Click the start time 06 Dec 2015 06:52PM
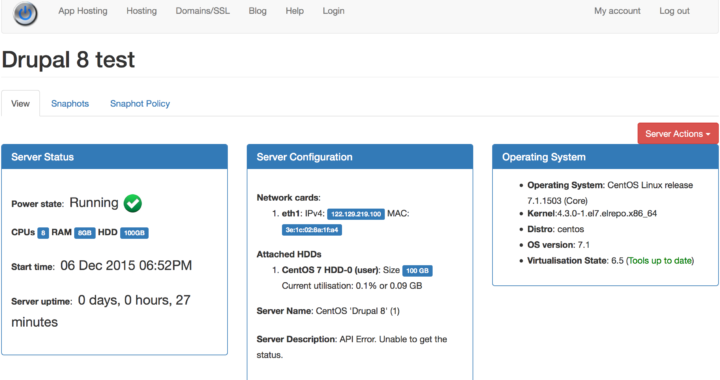The height and width of the screenshot is (380, 720). [x=126, y=265]
